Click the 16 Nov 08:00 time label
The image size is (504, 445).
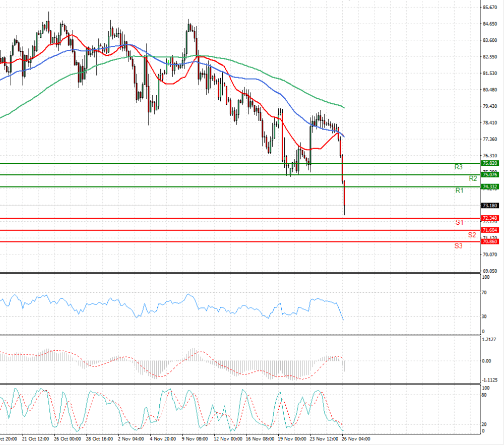[x=260, y=439]
